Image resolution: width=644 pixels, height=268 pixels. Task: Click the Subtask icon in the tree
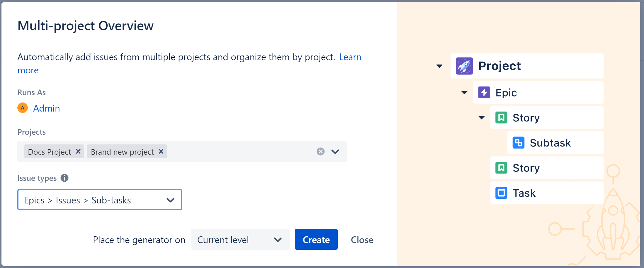(519, 143)
